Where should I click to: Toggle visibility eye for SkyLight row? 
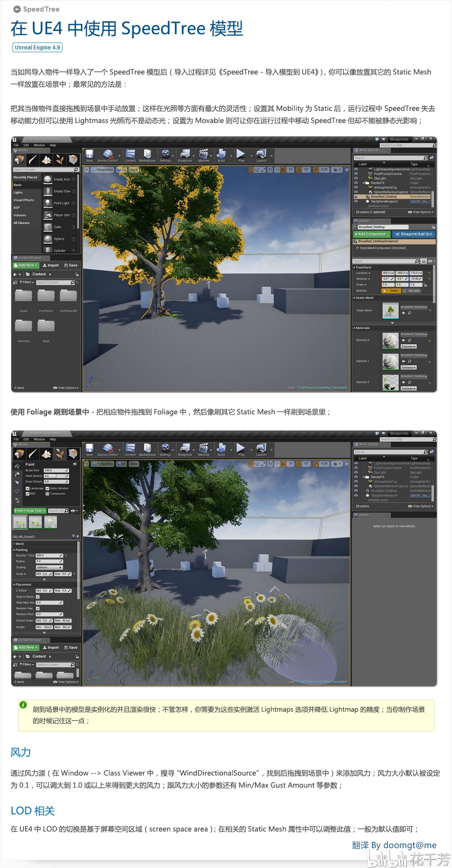356,178
